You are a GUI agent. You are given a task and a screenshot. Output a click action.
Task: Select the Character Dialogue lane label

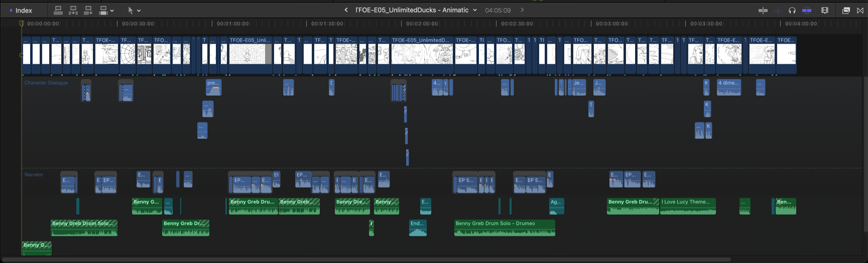click(46, 83)
